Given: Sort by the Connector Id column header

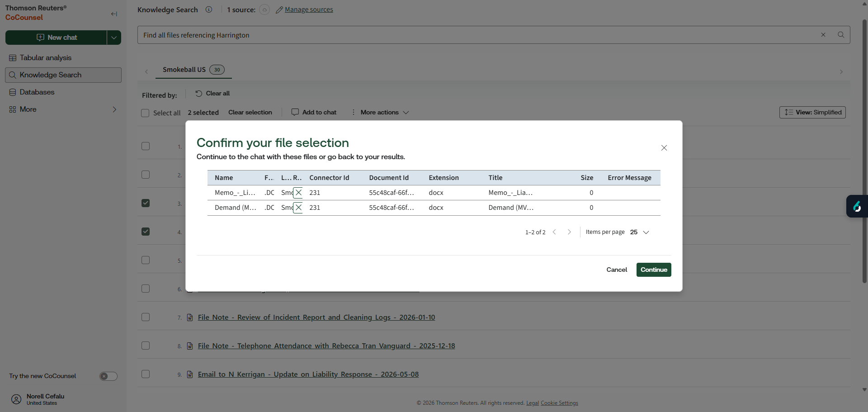Looking at the screenshot, I should point(329,178).
